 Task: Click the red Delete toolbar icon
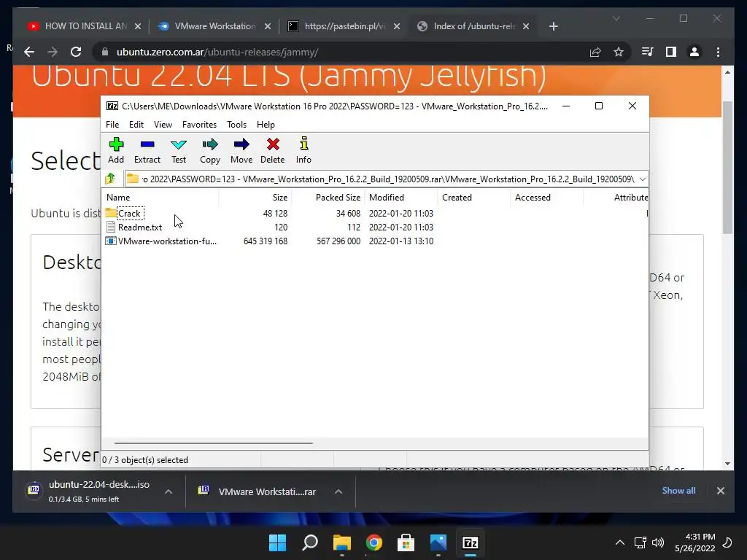pyautogui.click(x=273, y=150)
